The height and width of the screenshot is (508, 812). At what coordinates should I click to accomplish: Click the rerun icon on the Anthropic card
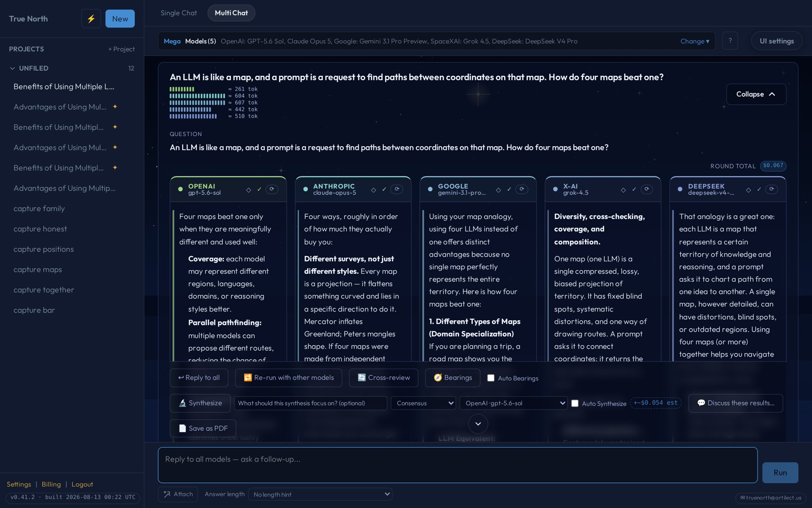coord(397,189)
